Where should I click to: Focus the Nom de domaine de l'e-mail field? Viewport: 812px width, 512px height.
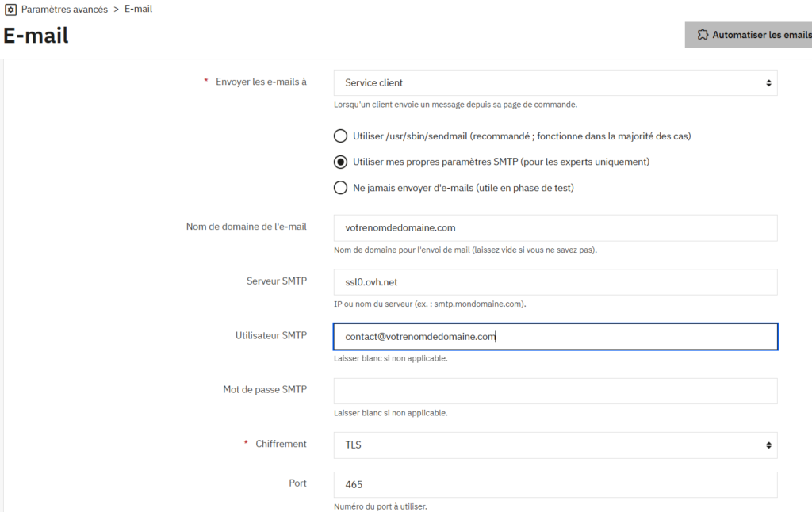coord(555,228)
